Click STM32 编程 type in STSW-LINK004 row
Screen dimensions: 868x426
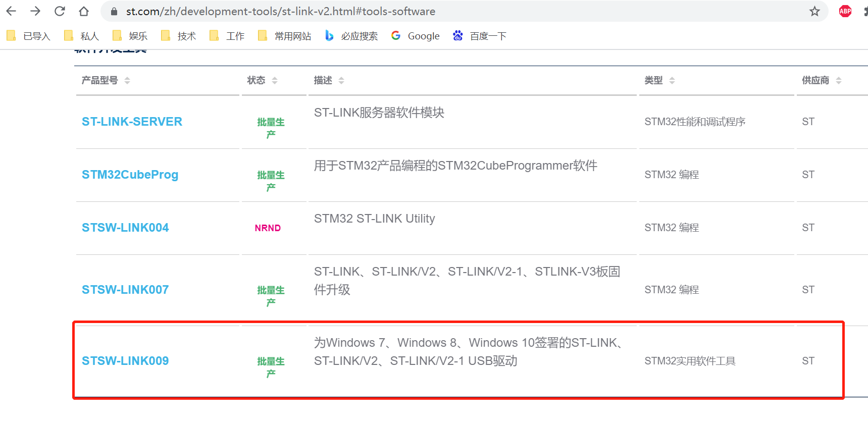tap(672, 228)
